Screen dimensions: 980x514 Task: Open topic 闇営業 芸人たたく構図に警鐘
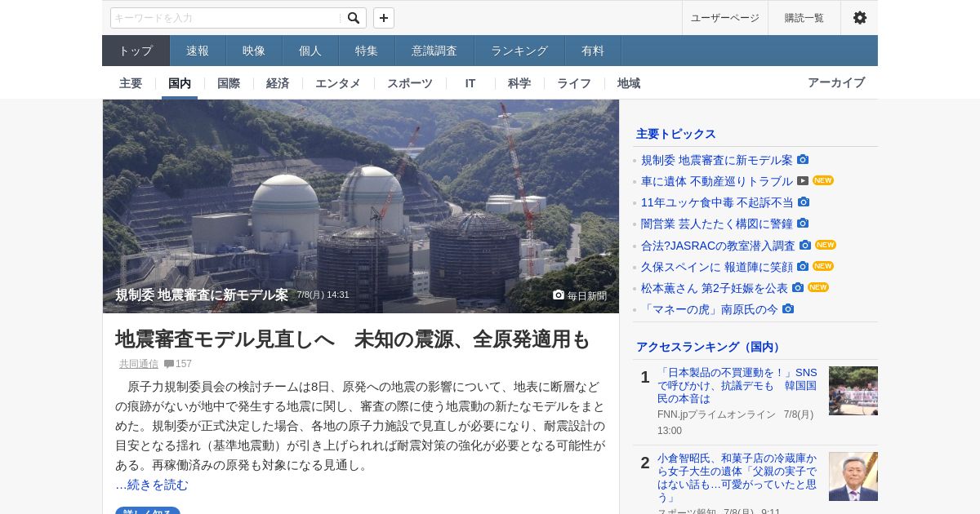[717, 224]
